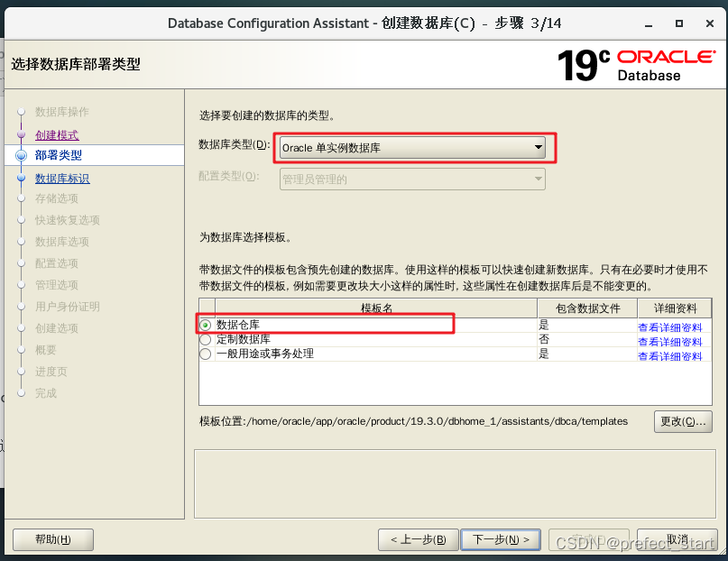Minimize the Database Configuration Assistant window
728x561 pixels.
(649, 23)
